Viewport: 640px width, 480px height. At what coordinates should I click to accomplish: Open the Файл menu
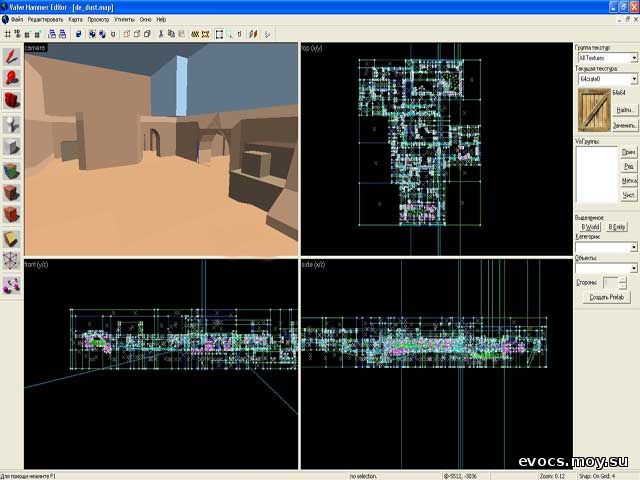(17, 19)
